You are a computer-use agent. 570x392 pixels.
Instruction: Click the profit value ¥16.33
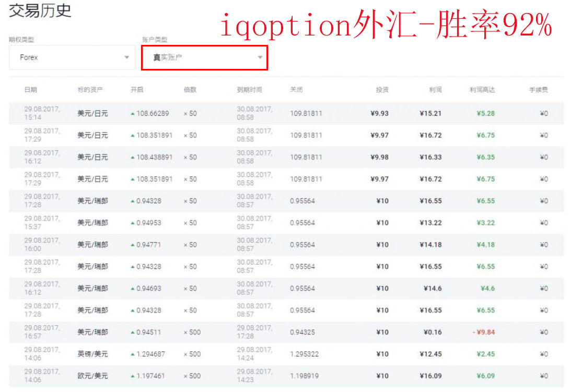431,157
